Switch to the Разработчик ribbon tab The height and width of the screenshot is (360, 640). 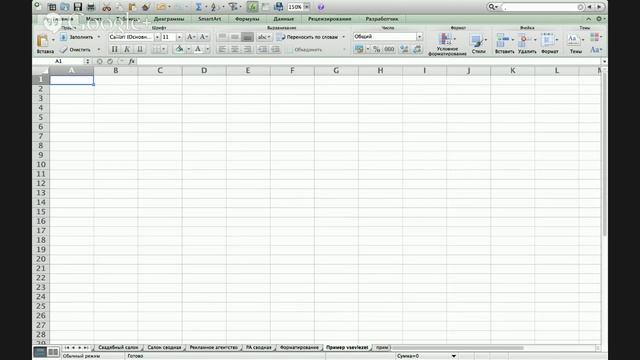pos(382,19)
